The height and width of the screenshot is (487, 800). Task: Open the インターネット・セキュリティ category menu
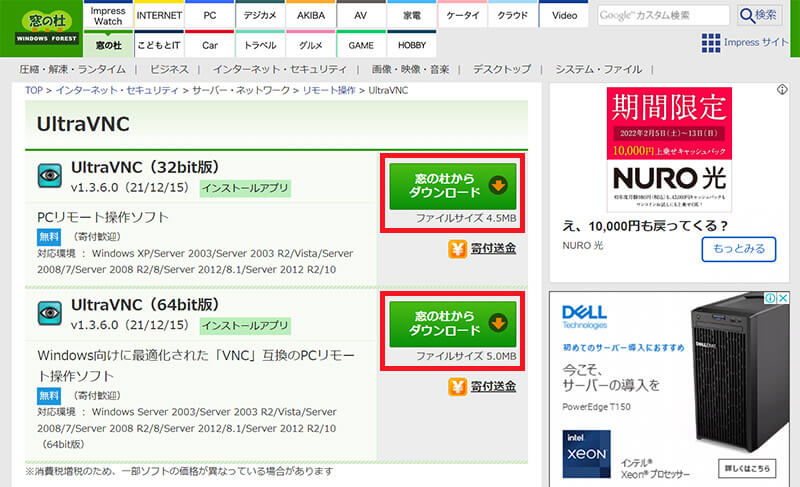[280, 69]
